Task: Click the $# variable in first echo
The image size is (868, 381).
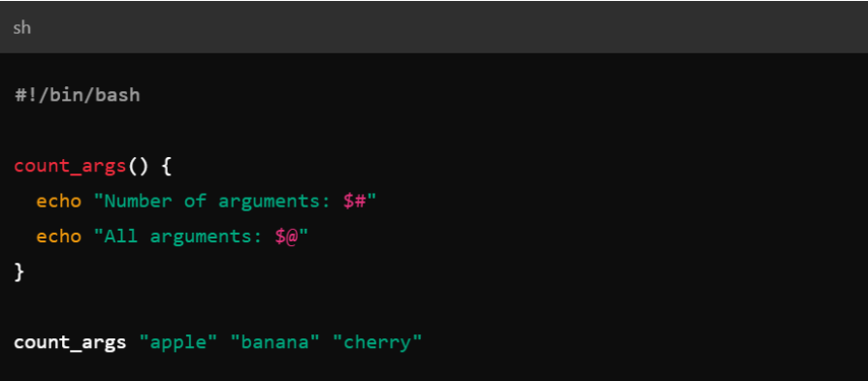Action: click(x=354, y=202)
